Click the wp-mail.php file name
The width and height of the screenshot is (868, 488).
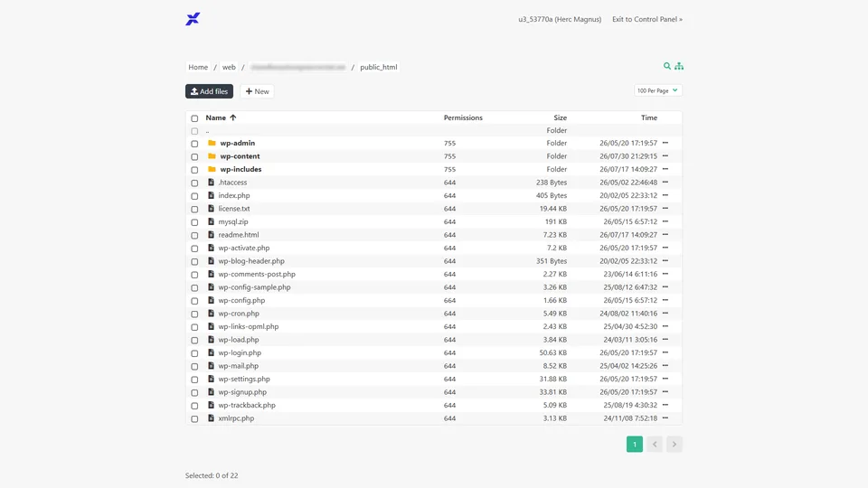click(238, 366)
